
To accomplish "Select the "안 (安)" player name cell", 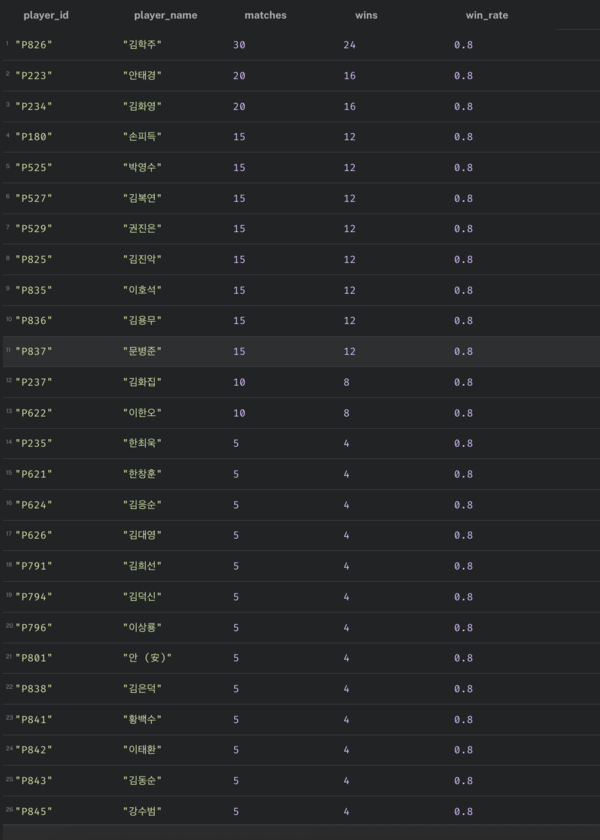I will (x=146, y=658).
